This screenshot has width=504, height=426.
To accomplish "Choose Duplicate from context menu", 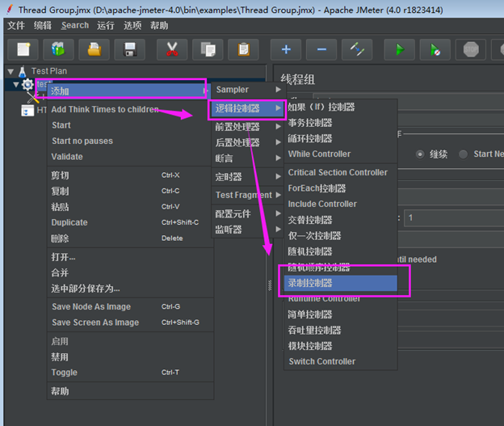I will [131, 222].
